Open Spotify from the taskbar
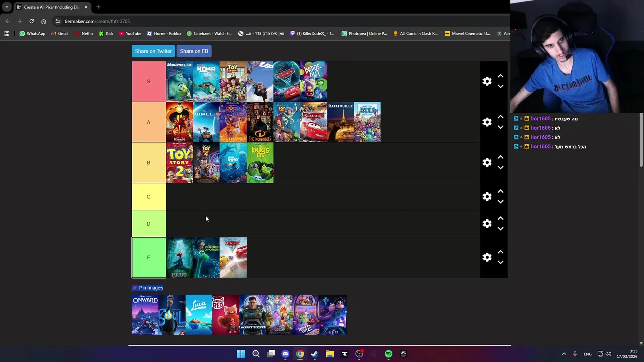Viewport: 644px width, 362px height. click(x=388, y=354)
